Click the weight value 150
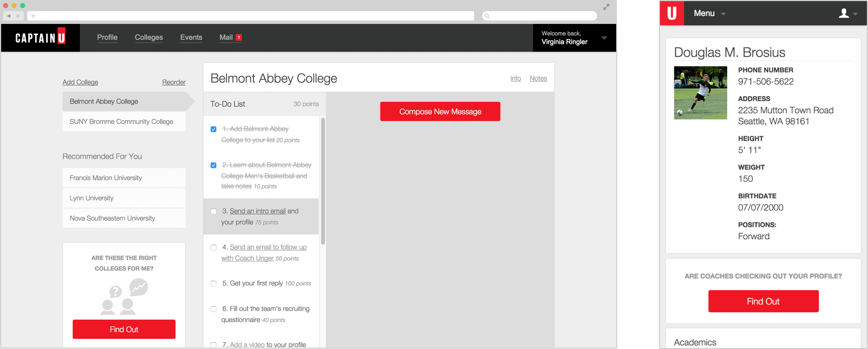This screenshot has height=349, width=868. pos(745,178)
